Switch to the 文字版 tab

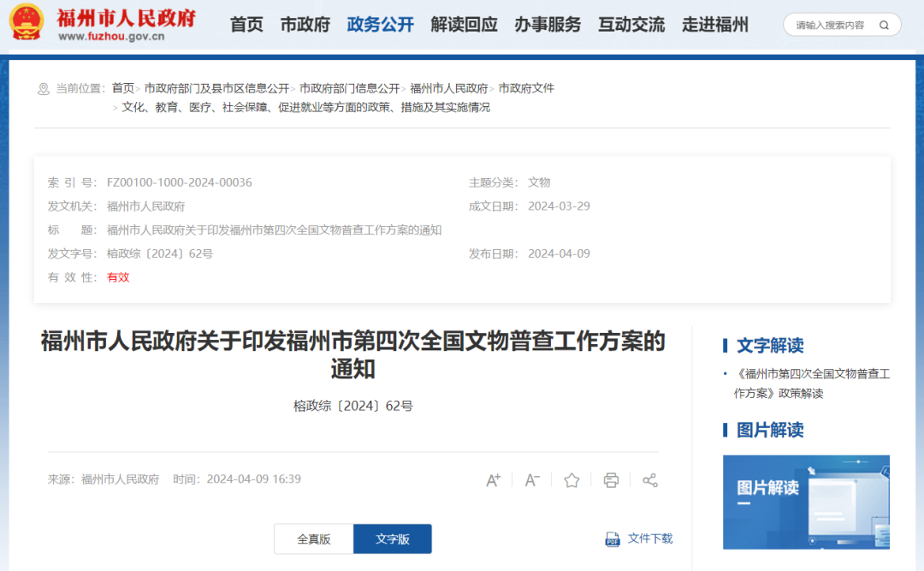click(393, 538)
